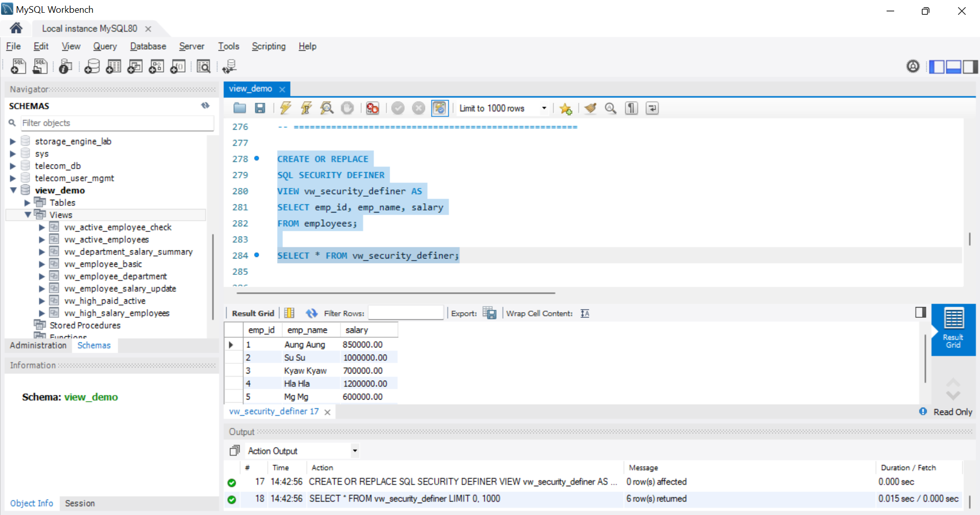Screen dimensions: 980x515
Task: Select the Local instance MySQL80 tab
Action: click(x=89, y=29)
